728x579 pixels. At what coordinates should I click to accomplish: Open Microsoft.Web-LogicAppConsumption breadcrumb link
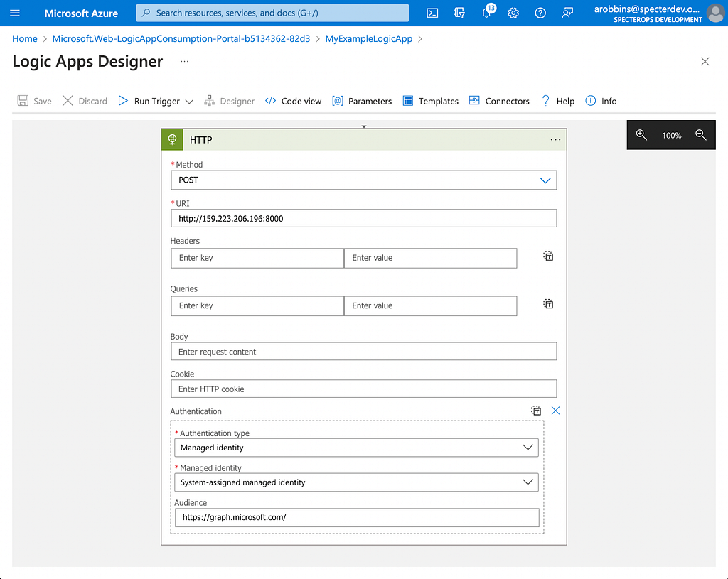pos(181,39)
